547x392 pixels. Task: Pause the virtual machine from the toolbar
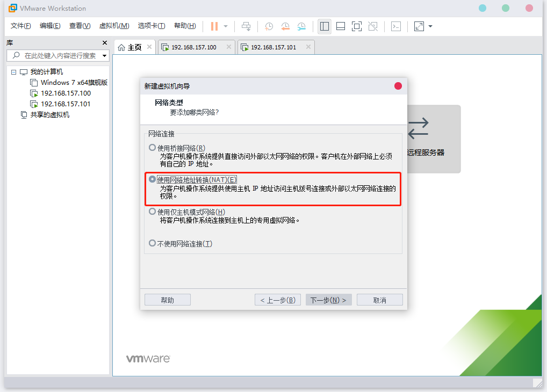coord(214,26)
